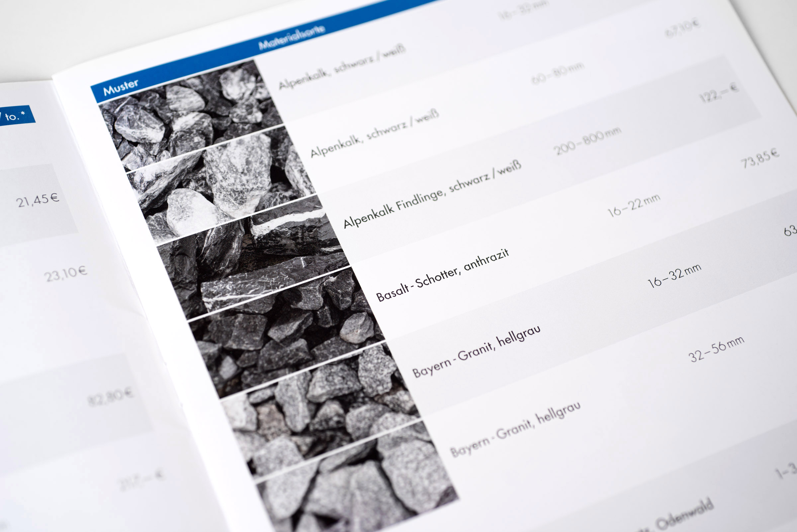The width and height of the screenshot is (797, 532).
Task: Click the 32–56 mm size text
Action: (x=716, y=349)
